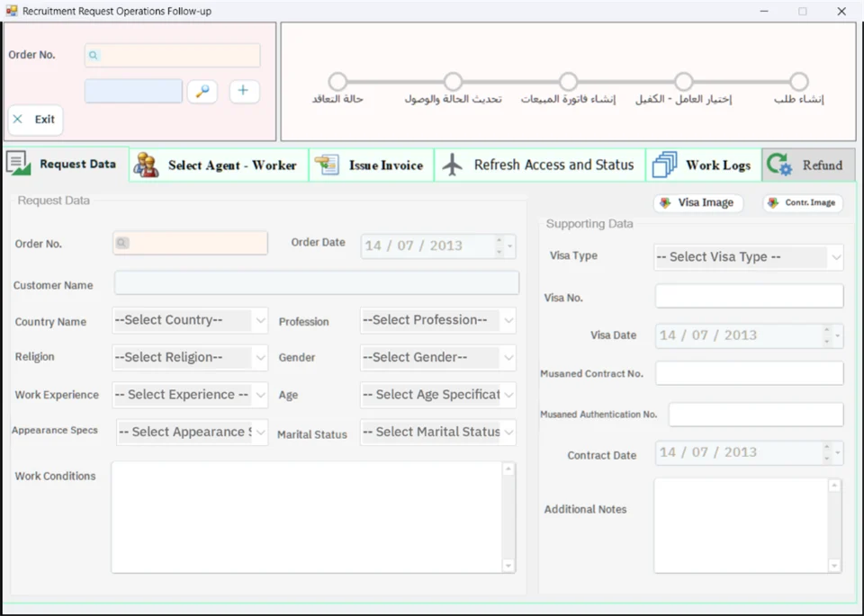
Task: Open the Select Agent - Worker tab
Action: coord(219,165)
